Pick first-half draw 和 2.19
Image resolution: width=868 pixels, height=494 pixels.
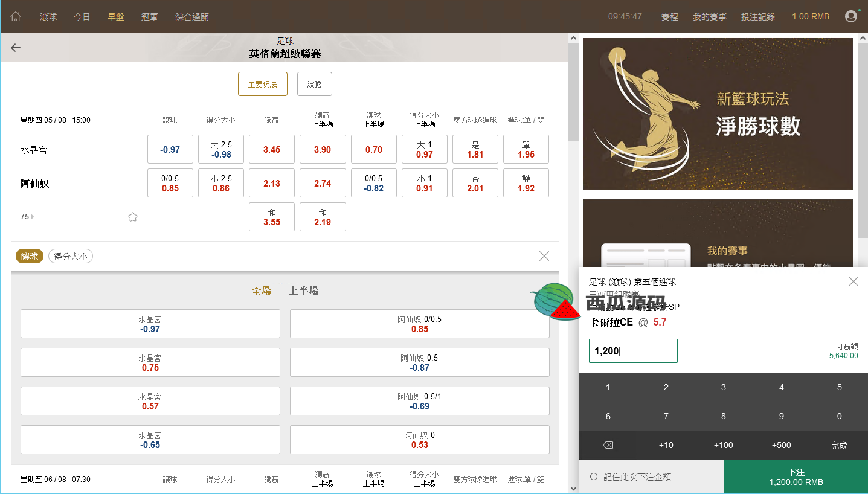click(323, 217)
